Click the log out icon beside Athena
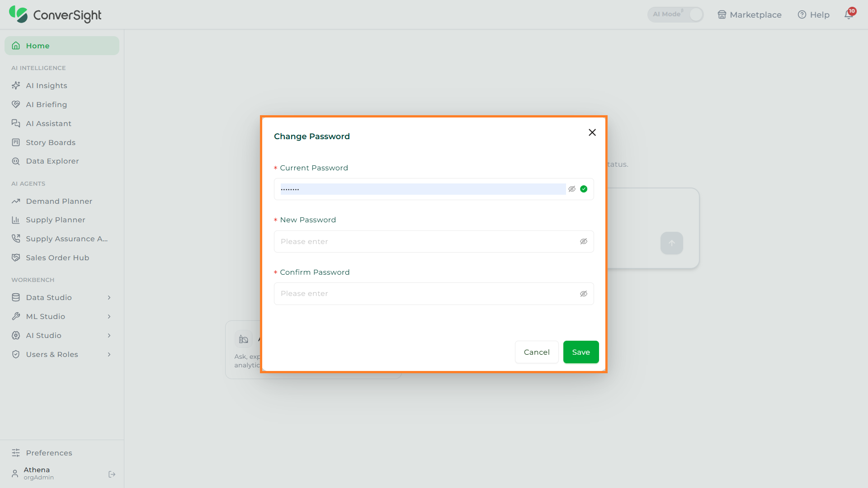Image resolution: width=868 pixels, height=488 pixels. (112, 474)
